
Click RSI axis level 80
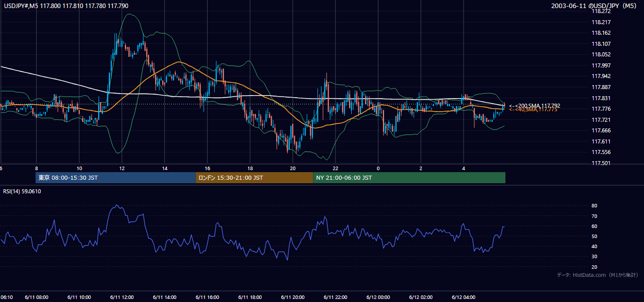tap(594, 206)
